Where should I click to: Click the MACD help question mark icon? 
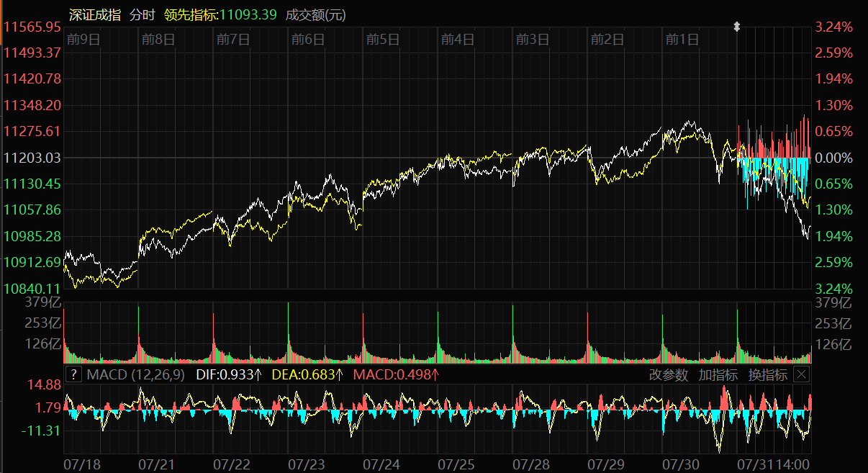click(x=73, y=374)
